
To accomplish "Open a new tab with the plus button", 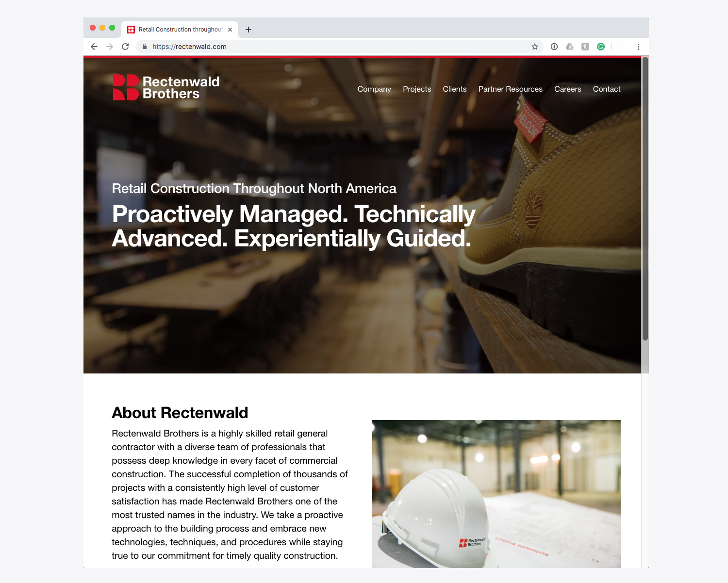I will point(248,30).
